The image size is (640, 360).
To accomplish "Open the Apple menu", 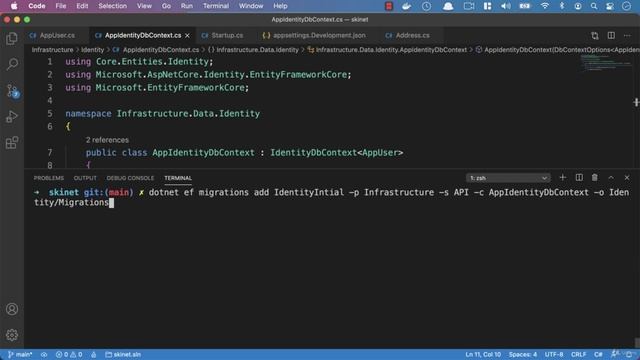I will pyautogui.click(x=14, y=6).
